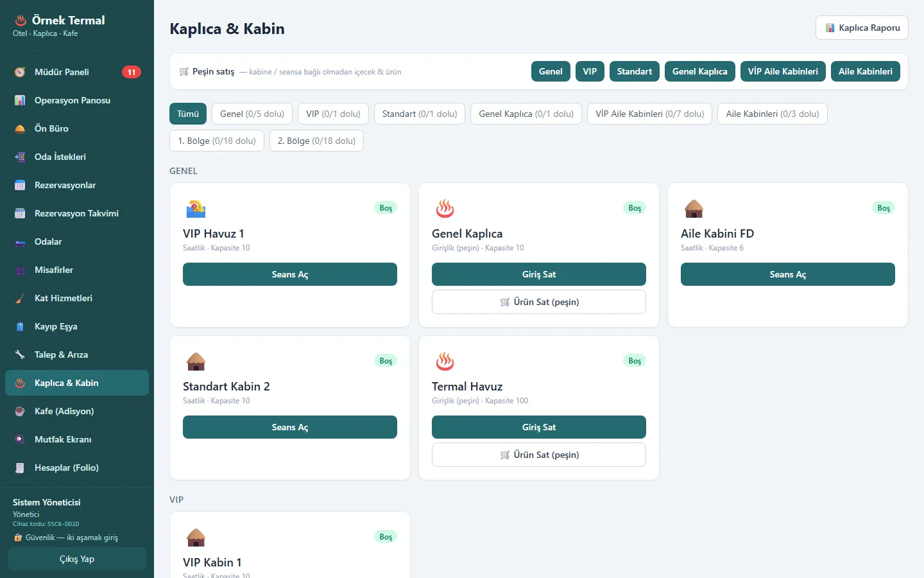Open the Kaplıca Raporu report
This screenshot has width=924, height=578.
coord(862,28)
